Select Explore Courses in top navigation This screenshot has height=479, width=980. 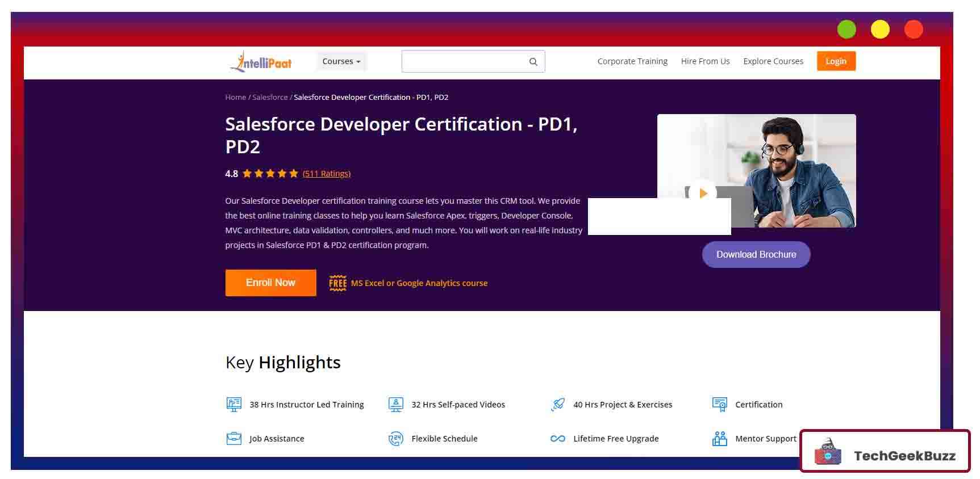[773, 61]
